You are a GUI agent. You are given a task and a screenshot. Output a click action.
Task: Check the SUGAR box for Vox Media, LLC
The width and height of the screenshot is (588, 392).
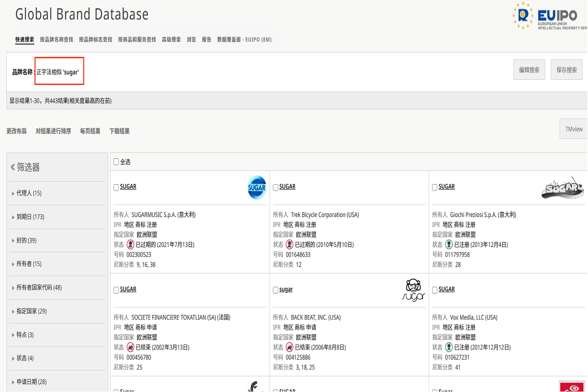pyautogui.click(x=435, y=290)
